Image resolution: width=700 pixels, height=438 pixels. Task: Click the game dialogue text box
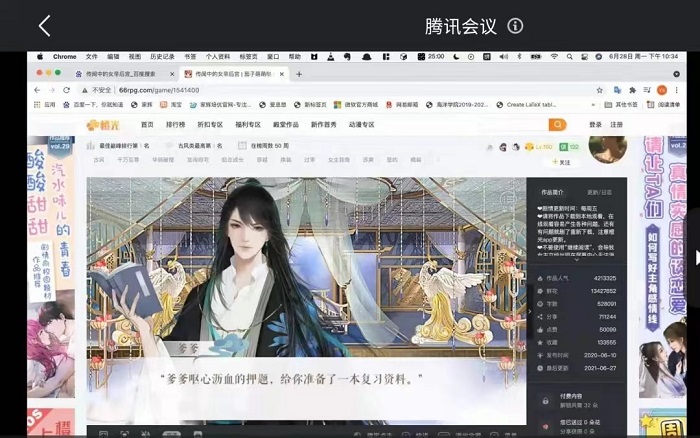[306, 388]
